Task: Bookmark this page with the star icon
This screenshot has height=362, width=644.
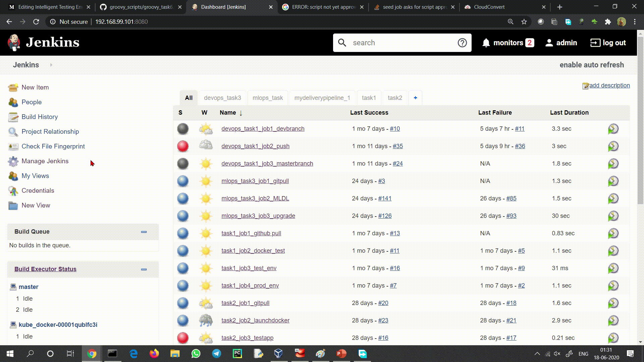Action: pos(524,22)
